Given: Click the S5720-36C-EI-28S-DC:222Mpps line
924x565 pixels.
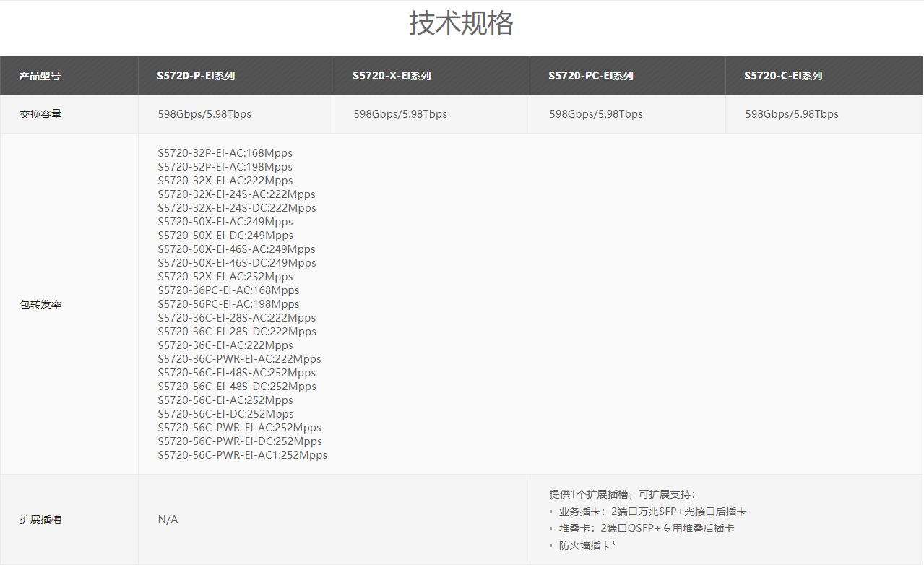Looking at the screenshot, I should (237, 332).
